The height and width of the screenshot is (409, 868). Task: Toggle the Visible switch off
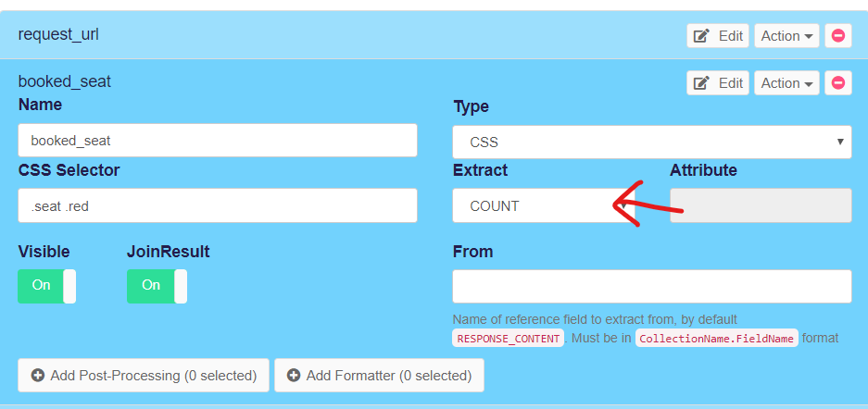point(47,286)
